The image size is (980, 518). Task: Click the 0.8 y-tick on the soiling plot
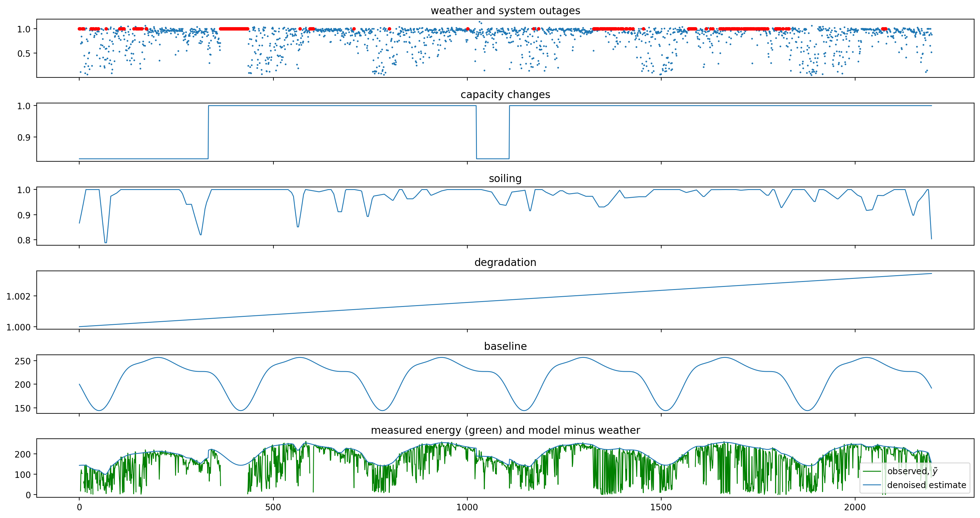point(24,240)
